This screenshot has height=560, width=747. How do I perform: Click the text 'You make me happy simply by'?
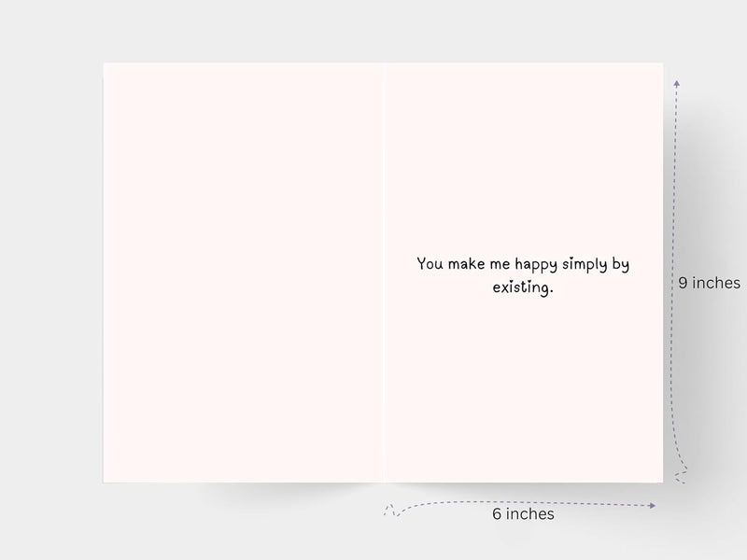(x=523, y=264)
